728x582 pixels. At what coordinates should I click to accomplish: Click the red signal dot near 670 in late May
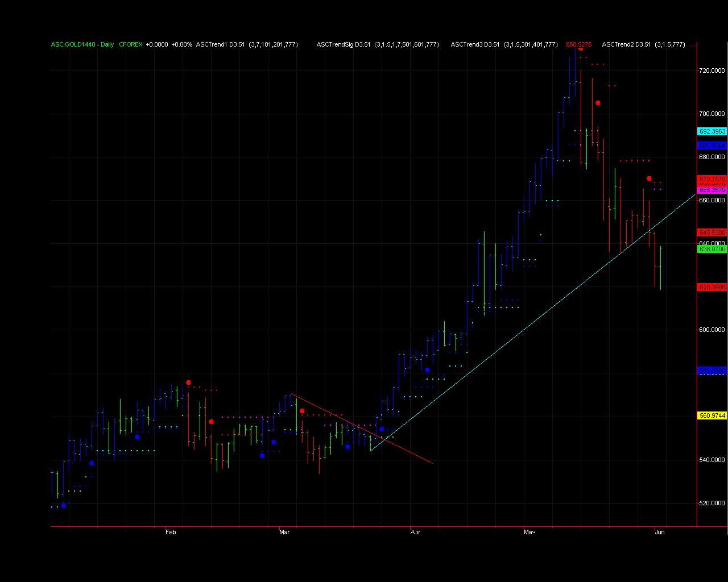pos(649,178)
